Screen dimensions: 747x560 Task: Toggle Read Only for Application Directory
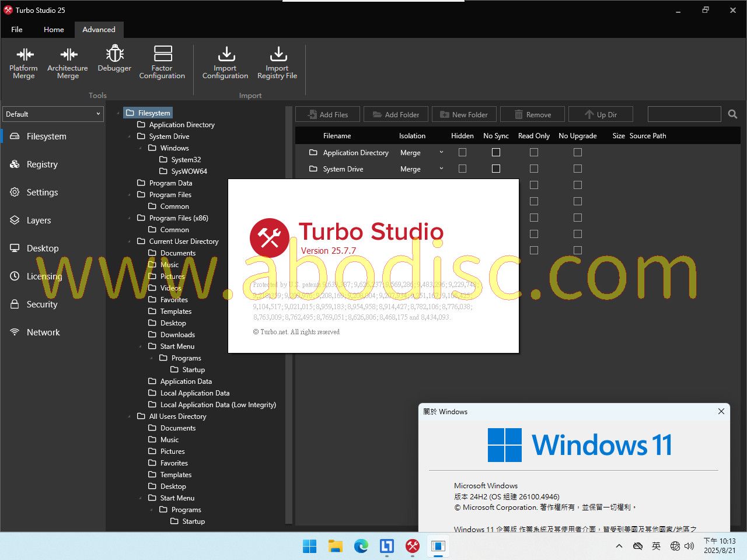pyautogui.click(x=534, y=152)
